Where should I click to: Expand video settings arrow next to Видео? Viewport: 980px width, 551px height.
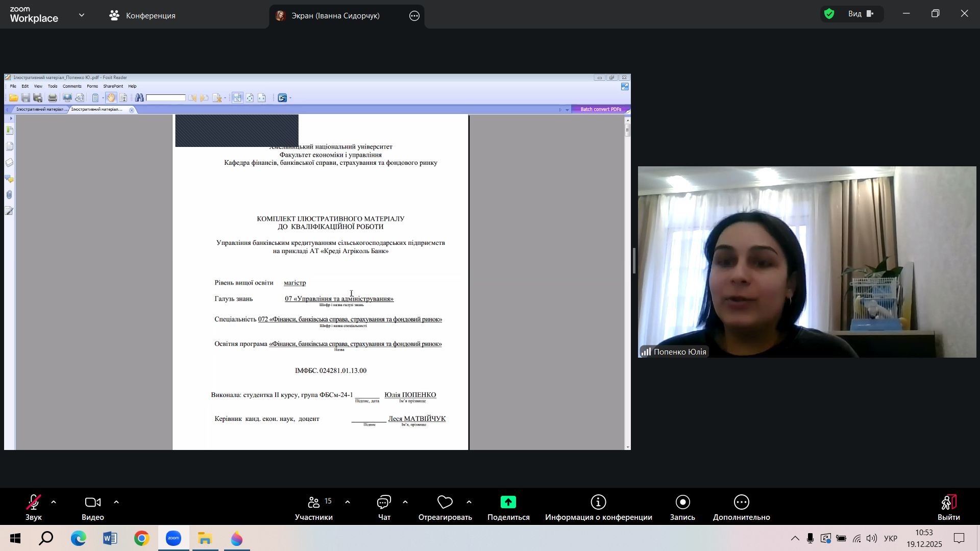116,502
